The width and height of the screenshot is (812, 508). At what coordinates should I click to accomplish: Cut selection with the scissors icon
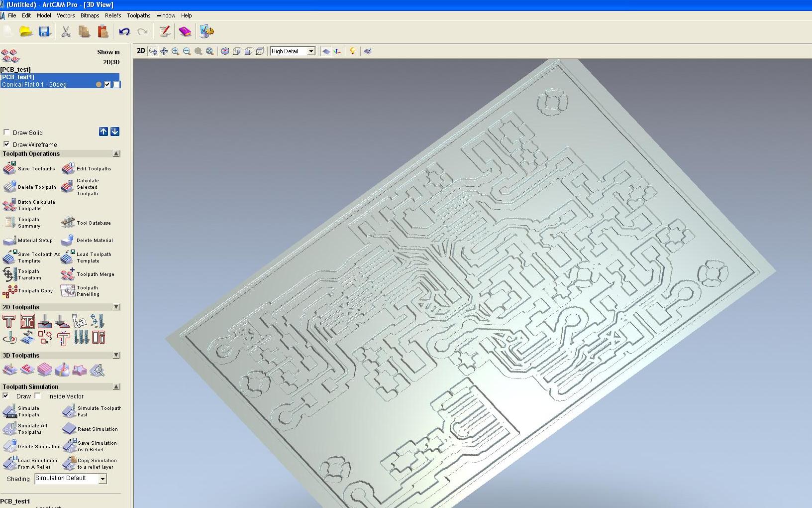click(66, 32)
